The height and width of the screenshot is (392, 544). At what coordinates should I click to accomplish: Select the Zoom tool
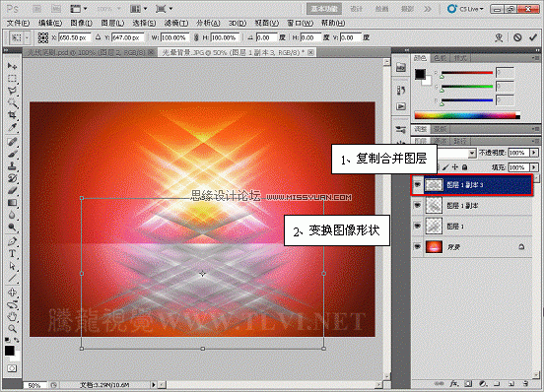[12, 329]
